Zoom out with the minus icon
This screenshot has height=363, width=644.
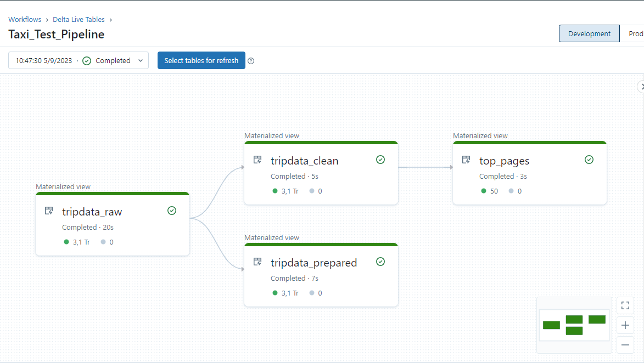(x=625, y=345)
